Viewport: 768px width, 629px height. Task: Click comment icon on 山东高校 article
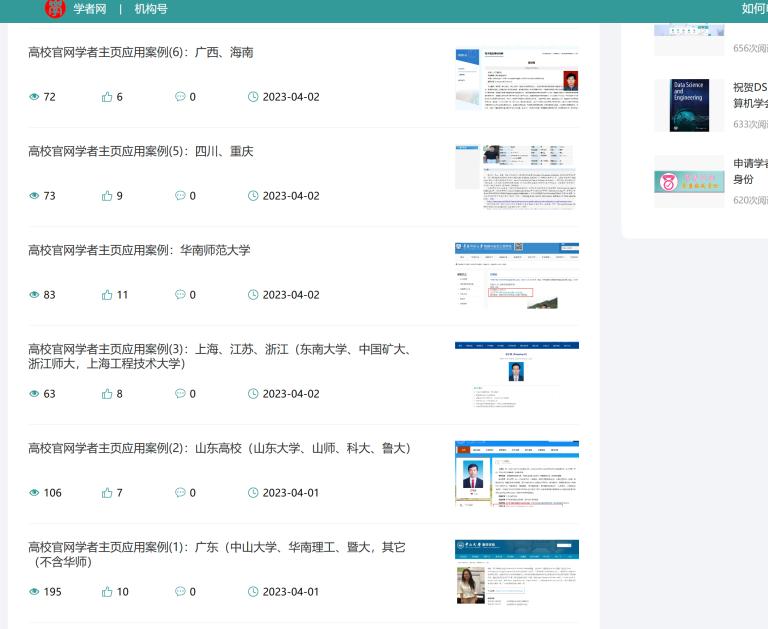[180, 493]
